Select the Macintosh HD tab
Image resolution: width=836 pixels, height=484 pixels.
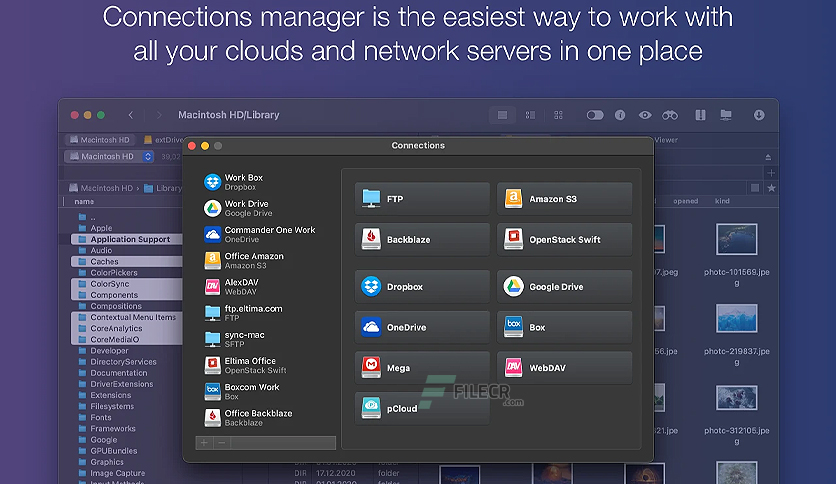pos(100,140)
